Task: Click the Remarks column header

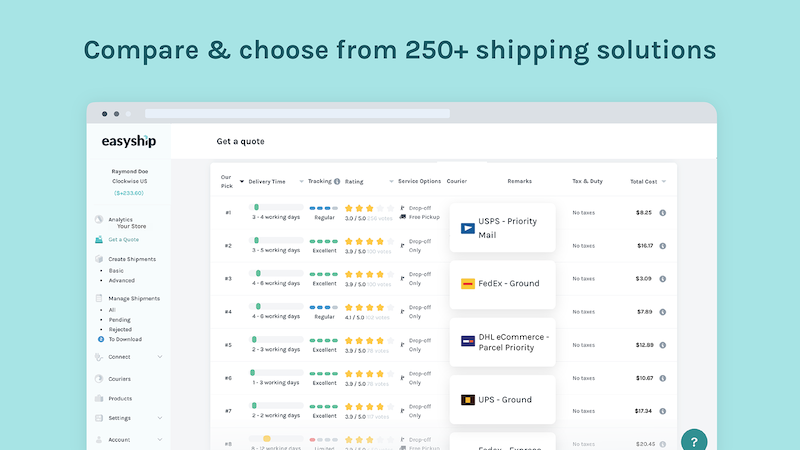Action: point(519,181)
